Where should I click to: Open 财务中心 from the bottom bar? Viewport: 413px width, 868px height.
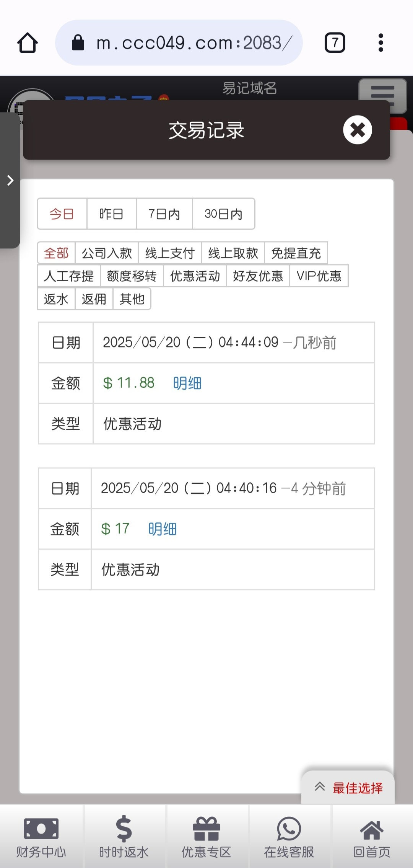click(41, 837)
